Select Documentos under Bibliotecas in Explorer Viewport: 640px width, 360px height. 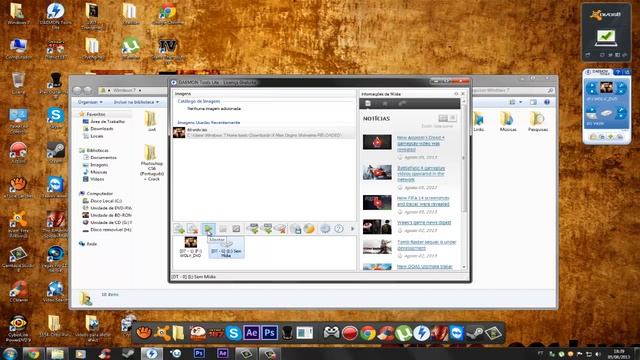pos(100,158)
